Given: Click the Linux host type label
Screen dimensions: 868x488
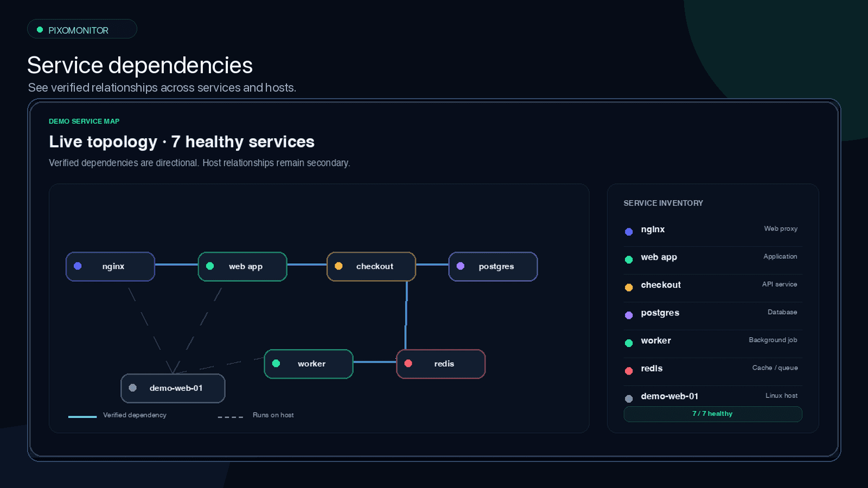Looking at the screenshot, I should 781,396.
